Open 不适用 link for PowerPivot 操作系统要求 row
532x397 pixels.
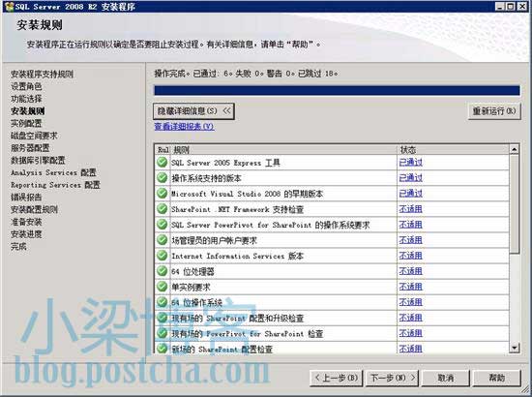point(410,225)
